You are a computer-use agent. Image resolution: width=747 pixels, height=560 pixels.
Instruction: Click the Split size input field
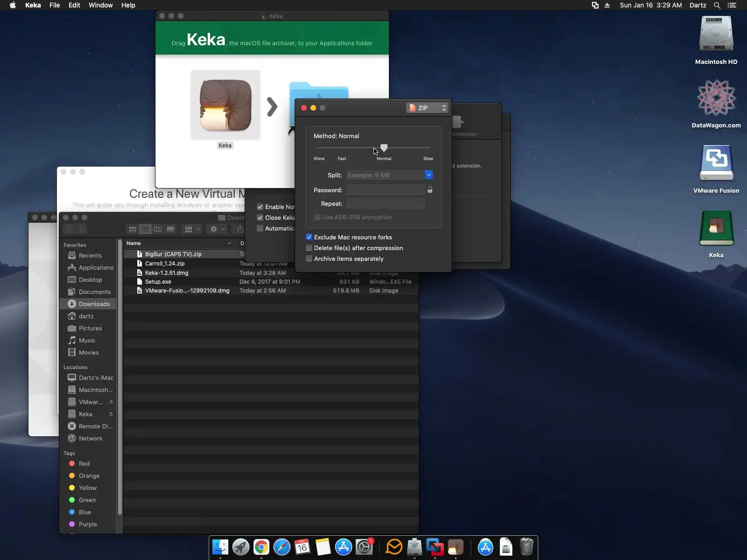(x=386, y=175)
